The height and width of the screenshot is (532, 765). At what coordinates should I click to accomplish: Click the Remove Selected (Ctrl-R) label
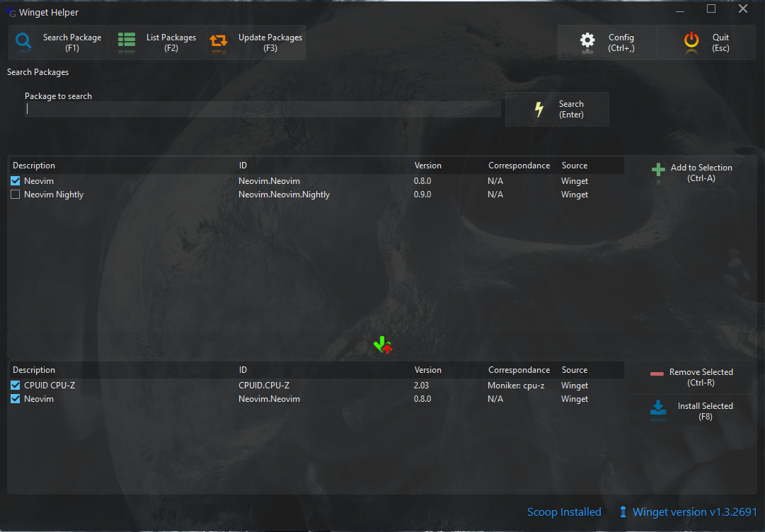(701, 377)
